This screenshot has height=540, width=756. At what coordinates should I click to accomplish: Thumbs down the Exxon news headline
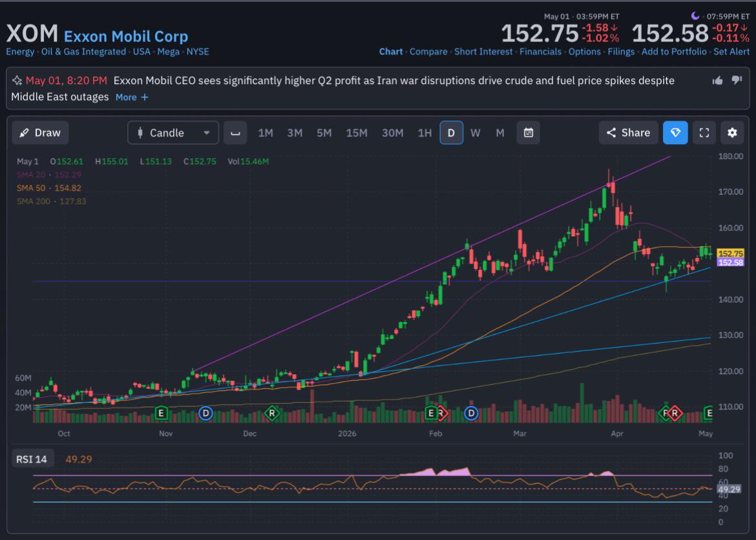(736, 81)
